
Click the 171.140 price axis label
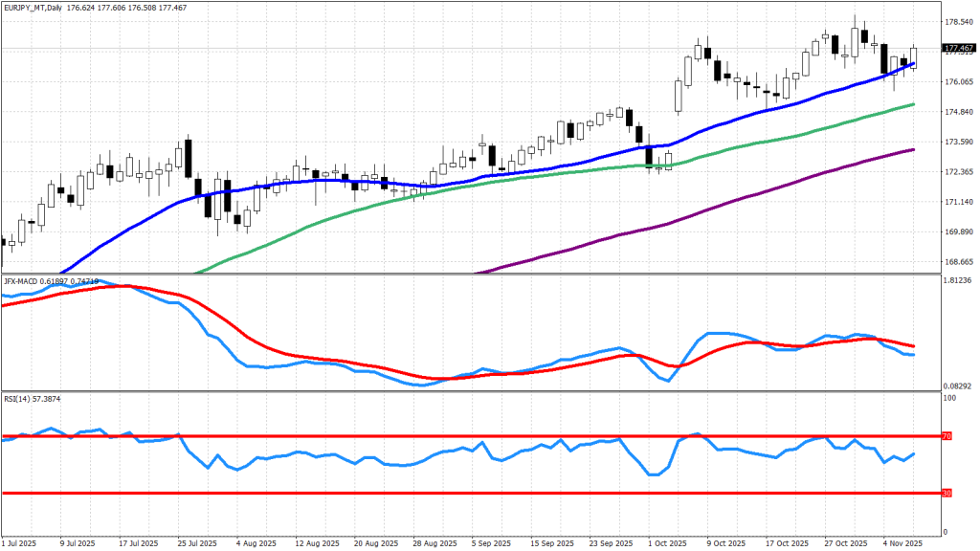pyautogui.click(x=958, y=202)
